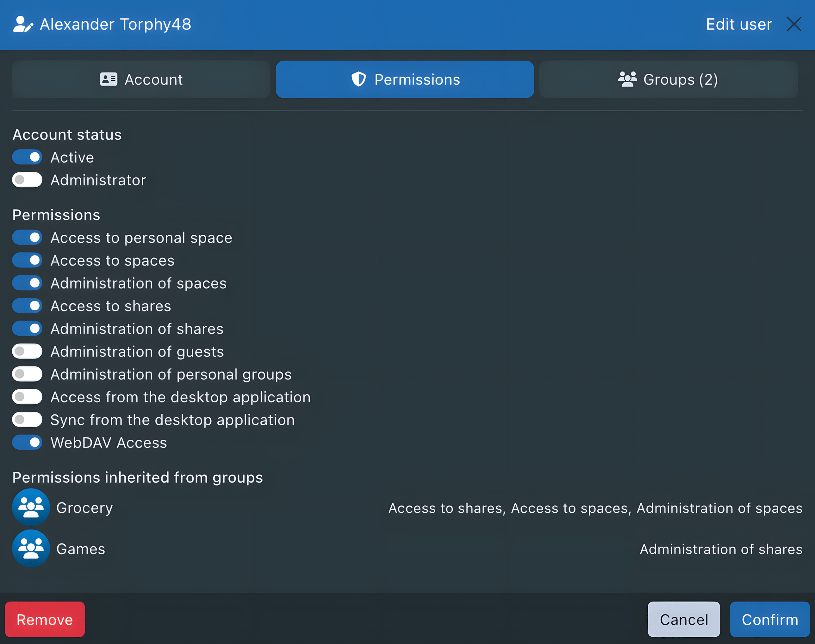Turn off Administration of spaces

pyautogui.click(x=27, y=283)
